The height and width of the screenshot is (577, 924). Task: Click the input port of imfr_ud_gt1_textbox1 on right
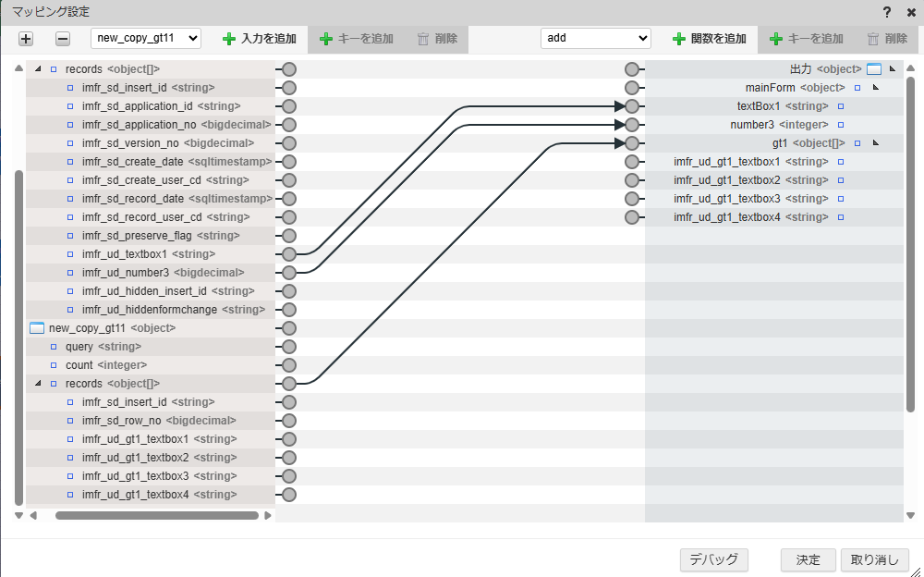[632, 162]
